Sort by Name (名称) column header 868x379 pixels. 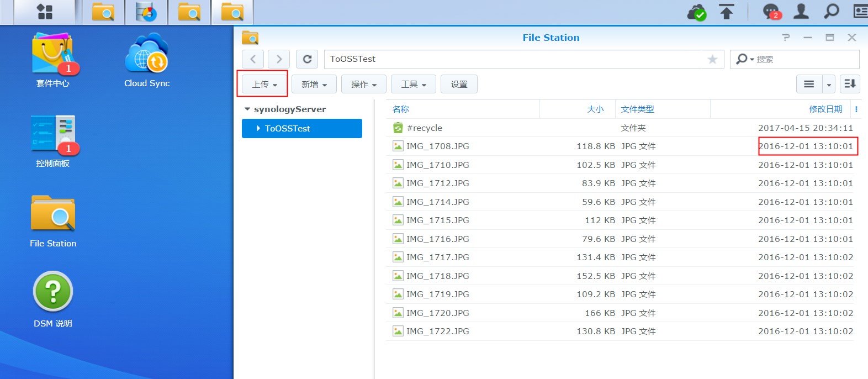tap(401, 109)
